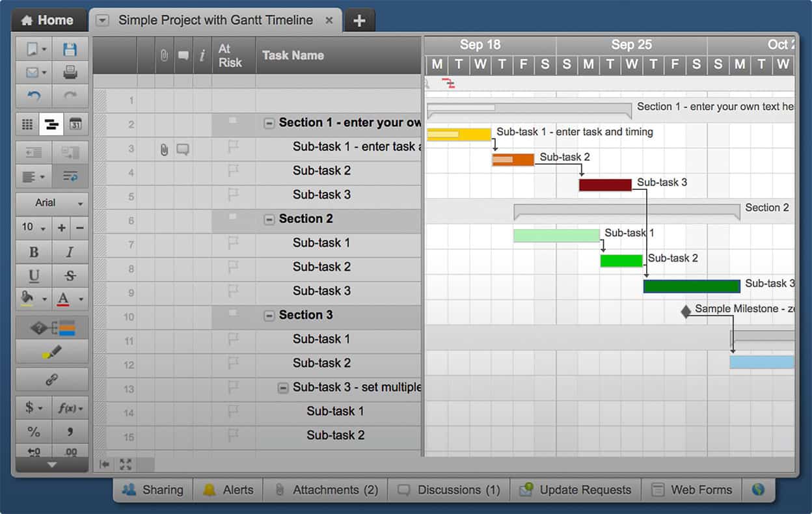Click the Print icon in the toolbar
Screen dimensions: 812x514
click(70, 72)
